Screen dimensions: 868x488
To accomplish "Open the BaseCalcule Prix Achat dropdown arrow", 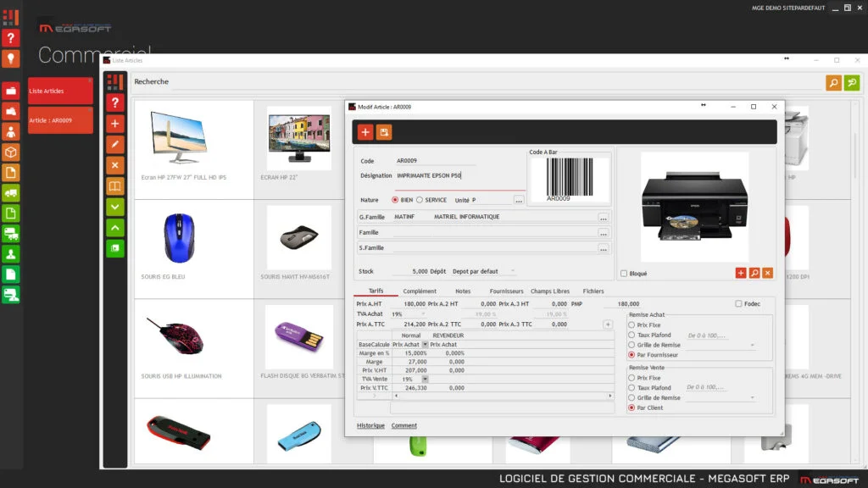I will [425, 344].
